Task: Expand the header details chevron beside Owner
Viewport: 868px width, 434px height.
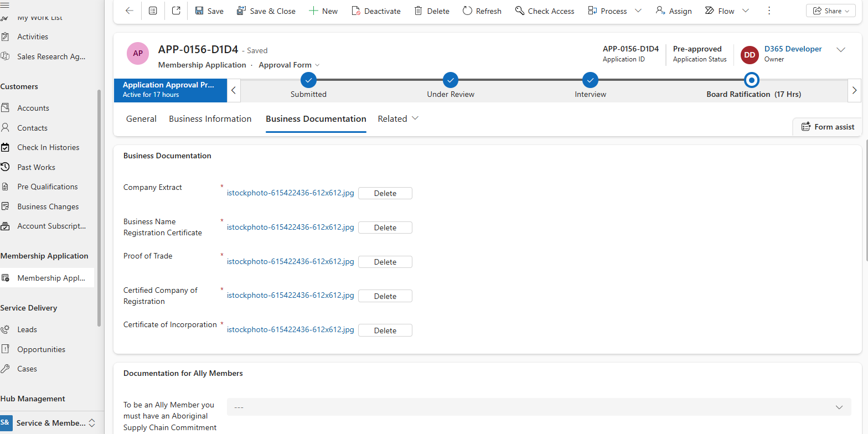Action: [840, 50]
